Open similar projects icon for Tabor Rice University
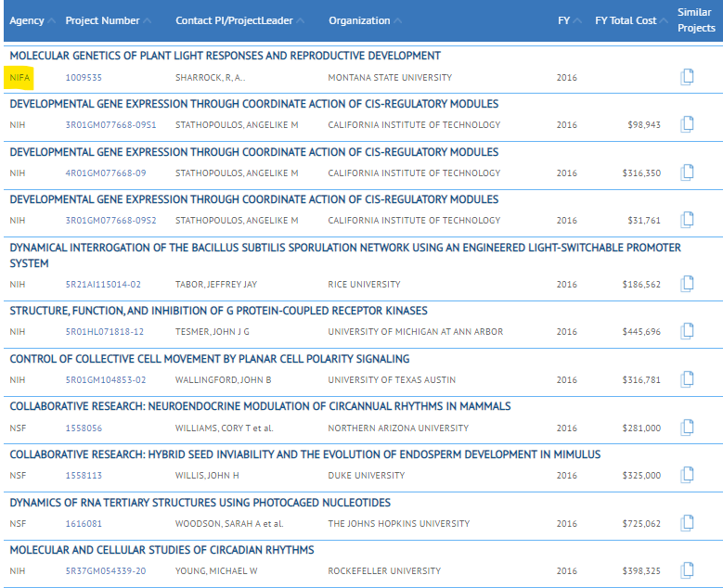The height and width of the screenshot is (588, 723). 687,284
